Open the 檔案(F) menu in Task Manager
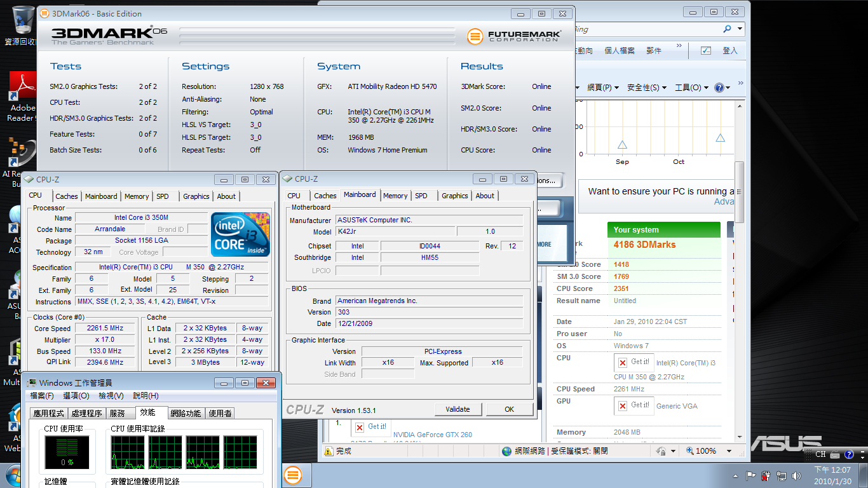Screen dimensions: 868x488 pos(42,396)
